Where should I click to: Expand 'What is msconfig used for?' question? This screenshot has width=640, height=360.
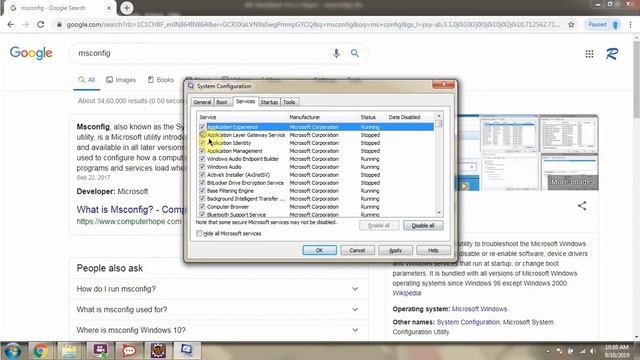tap(218, 309)
